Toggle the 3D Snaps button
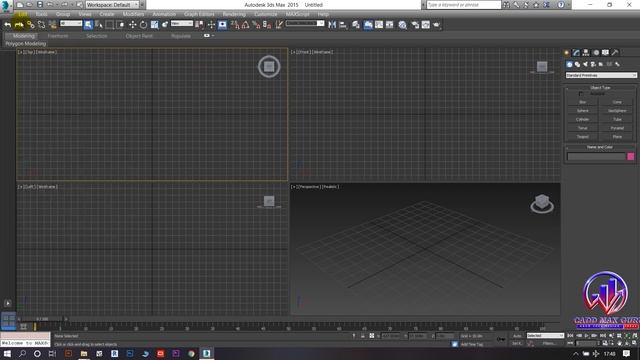Viewport: 640px width, 360px height. [x=235, y=25]
